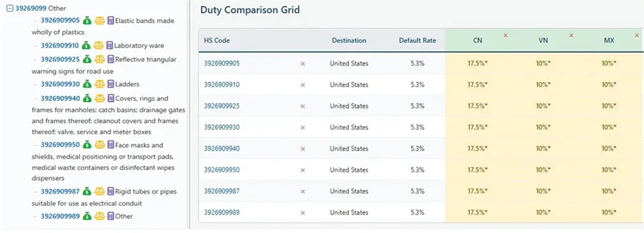This screenshot has width=644, height=233.
Task: Click the Default Rate column header
Action: coord(417,41)
